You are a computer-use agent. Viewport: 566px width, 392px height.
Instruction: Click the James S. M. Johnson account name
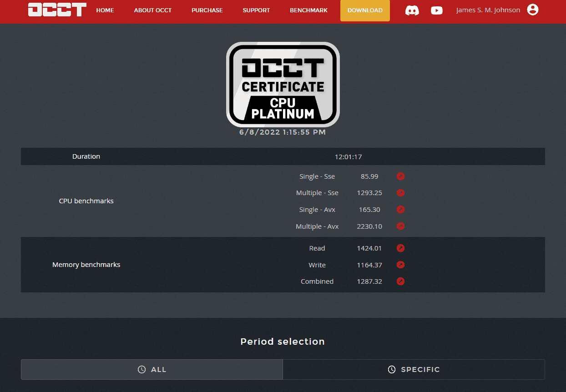coord(488,10)
